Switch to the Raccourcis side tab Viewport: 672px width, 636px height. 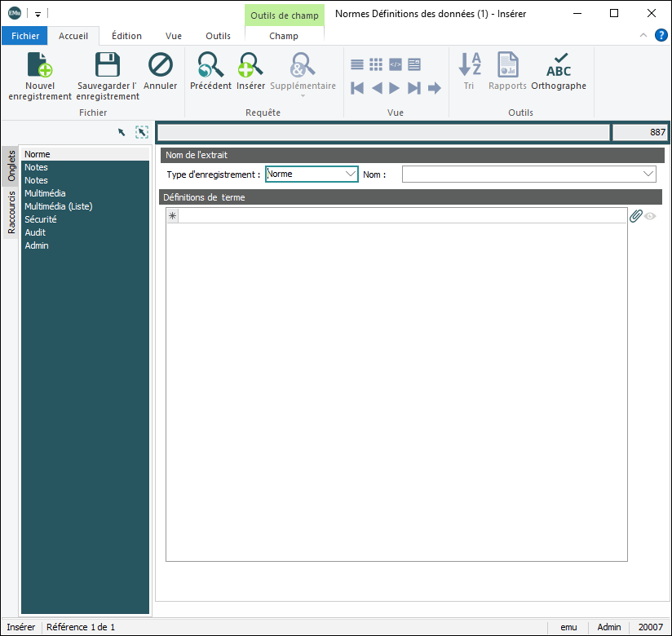pos(11,213)
